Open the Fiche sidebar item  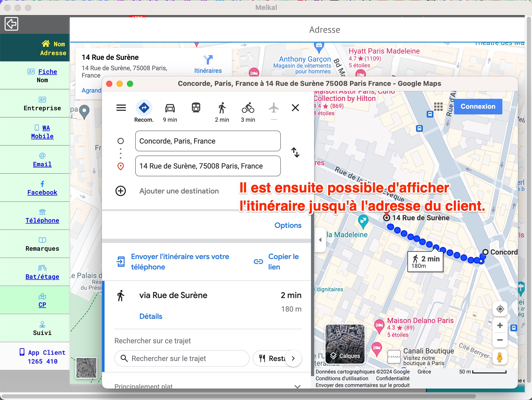coord(48,72)
